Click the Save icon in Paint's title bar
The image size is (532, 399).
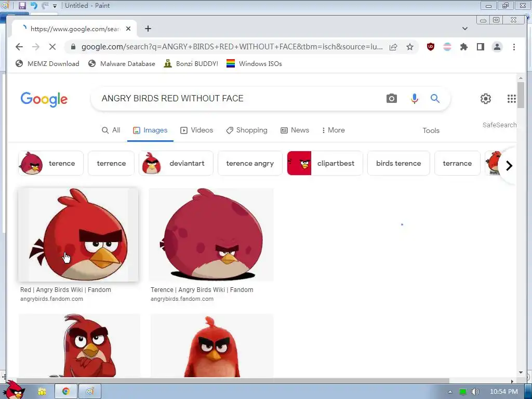coord(22,5)
